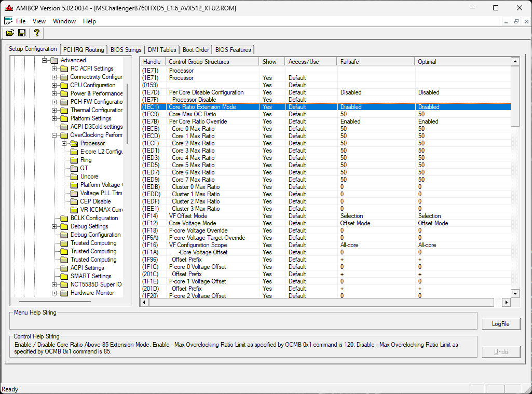Select the VF Offset Mode row

tap(326, 216)
